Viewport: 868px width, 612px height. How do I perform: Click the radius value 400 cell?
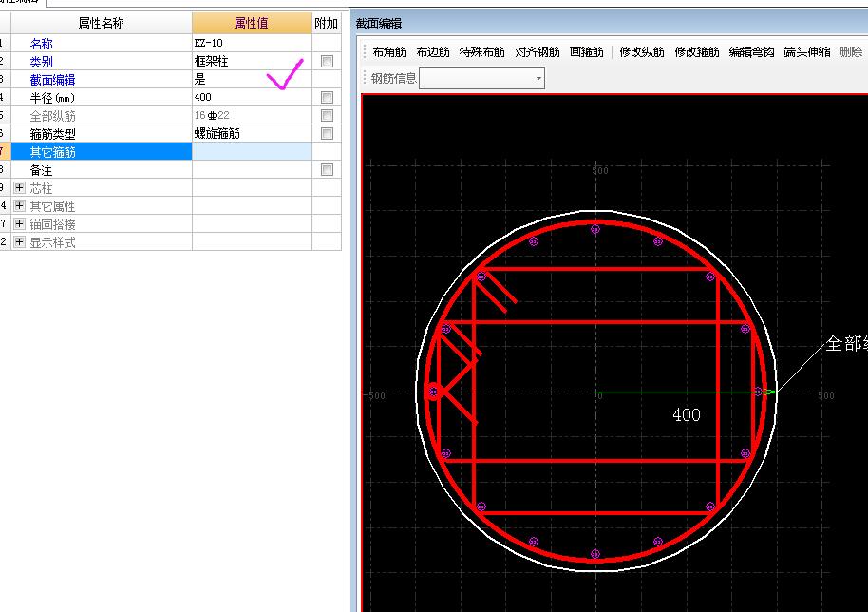point(252,97)
